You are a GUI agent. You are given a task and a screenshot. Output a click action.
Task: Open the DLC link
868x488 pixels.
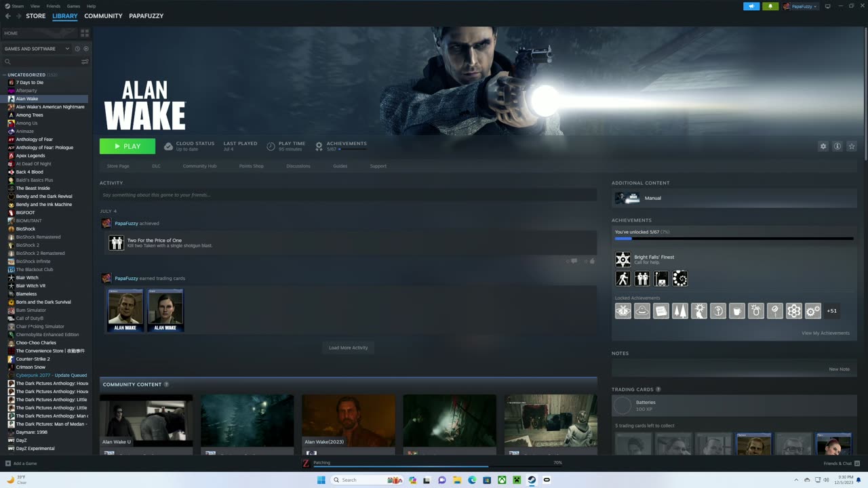pos(156,166)
